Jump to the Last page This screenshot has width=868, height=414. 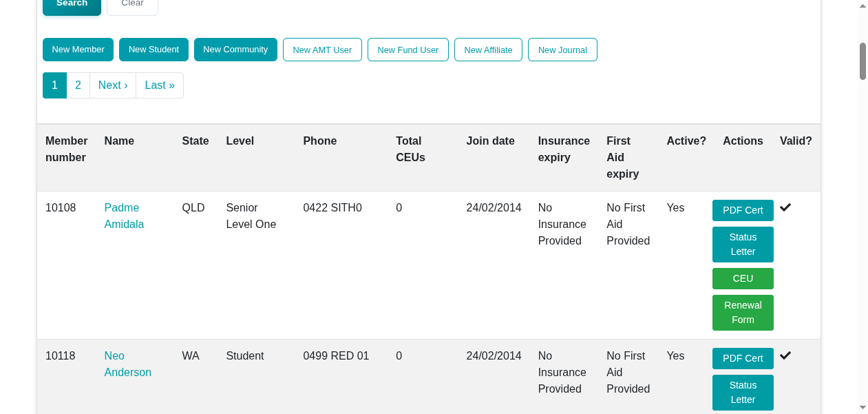[159, 85]
